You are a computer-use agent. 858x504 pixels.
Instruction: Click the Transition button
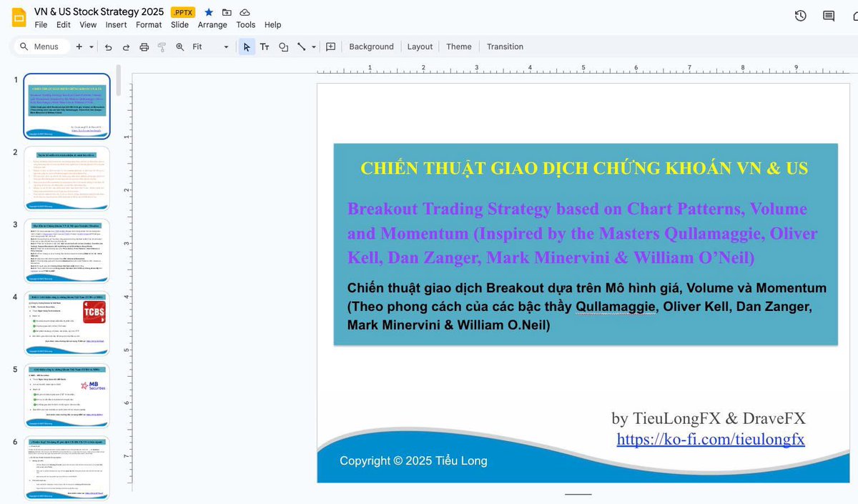tap(505, 46)
